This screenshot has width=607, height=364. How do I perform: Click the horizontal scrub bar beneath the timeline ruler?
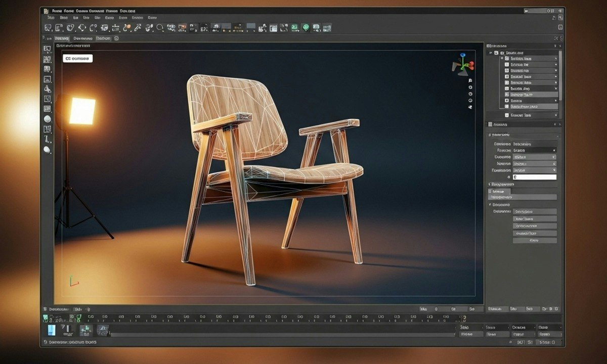[x=283, y=334]
